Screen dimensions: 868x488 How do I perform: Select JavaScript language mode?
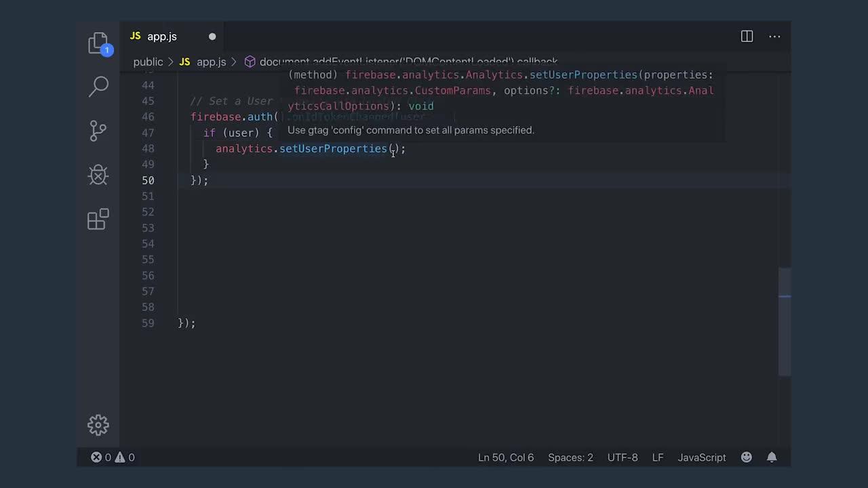pos(702,457)
